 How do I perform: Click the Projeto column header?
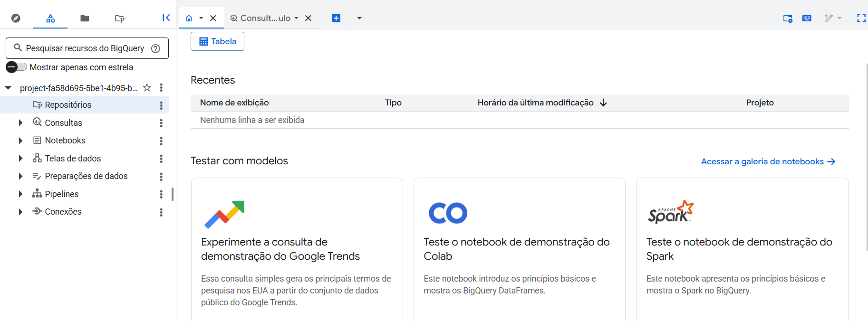(x=760, y=103)
